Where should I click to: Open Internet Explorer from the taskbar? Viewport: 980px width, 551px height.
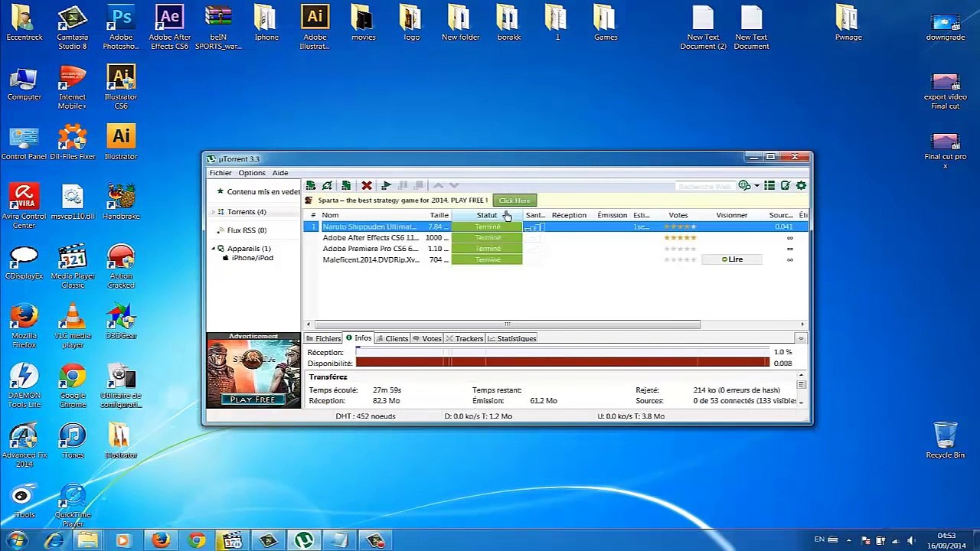(53, 540)
